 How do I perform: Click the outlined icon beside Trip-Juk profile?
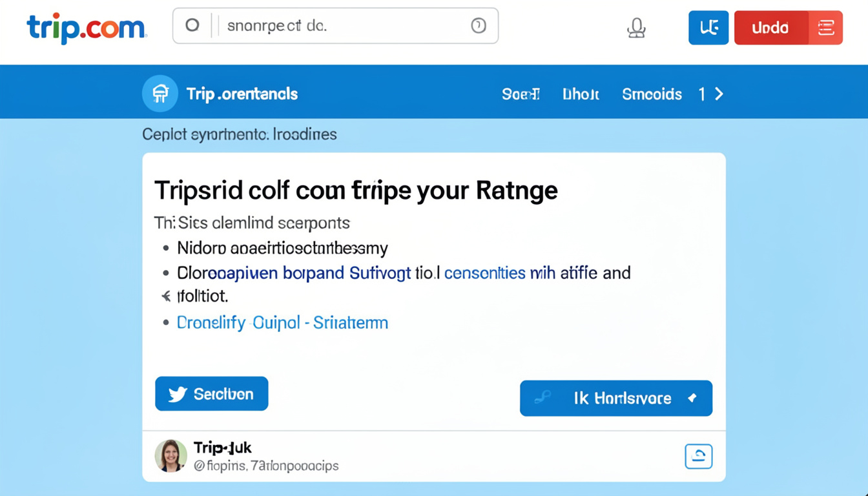(x=698, y=456)
